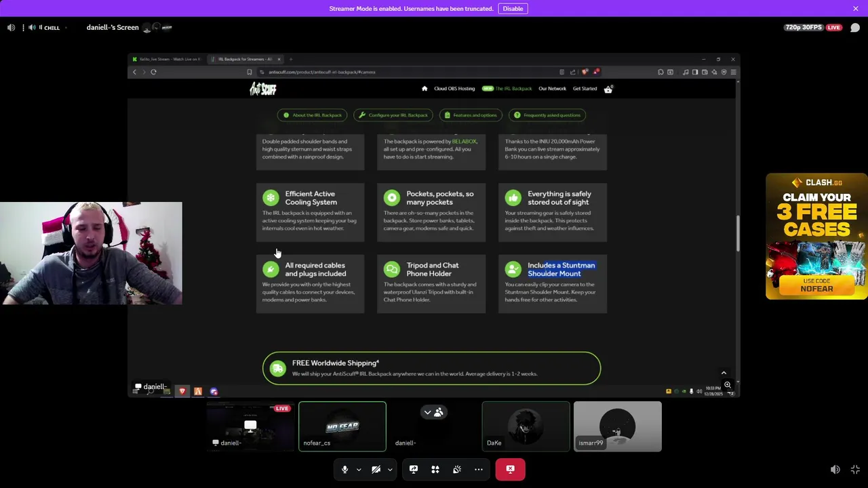This screenshot has width=868, height=488.
Task: Select the DaKe participant tile
Action: pyautogui.click(x=526, y=426)
